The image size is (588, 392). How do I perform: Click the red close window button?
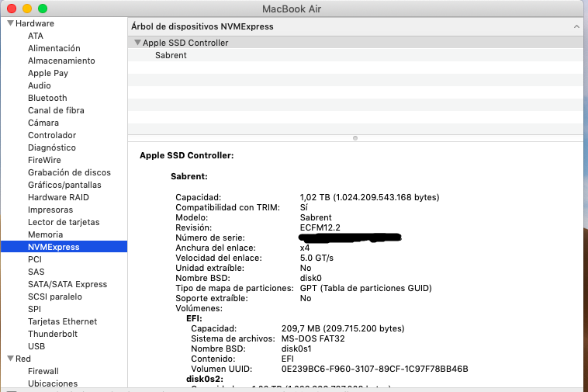12,9
